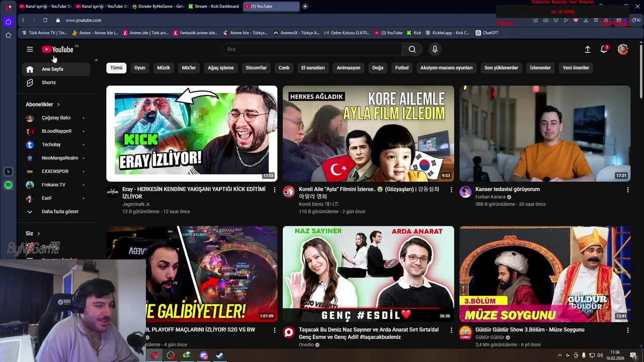
Task: Open the account avatar menu
Action: (x=623, y=49)
